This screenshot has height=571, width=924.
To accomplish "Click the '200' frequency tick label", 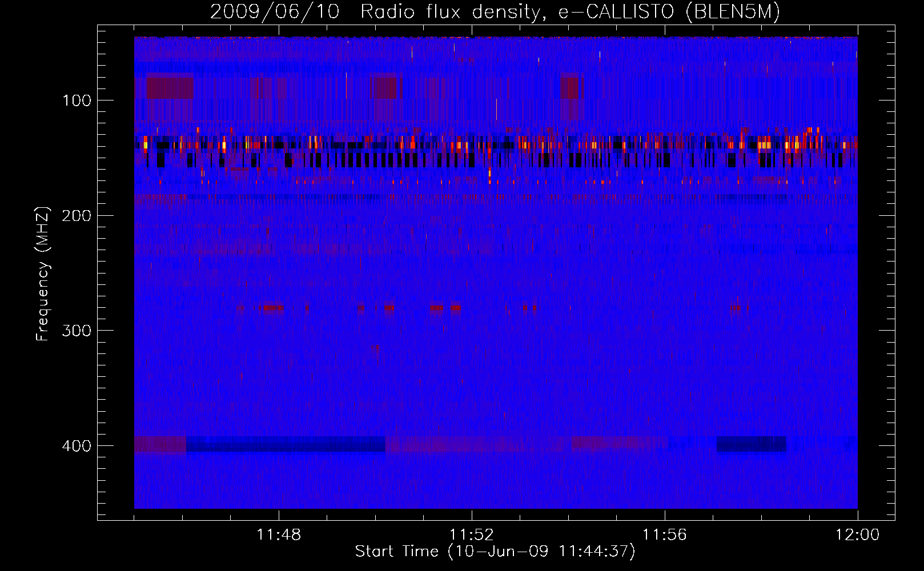I will click(x=77, y=216).
